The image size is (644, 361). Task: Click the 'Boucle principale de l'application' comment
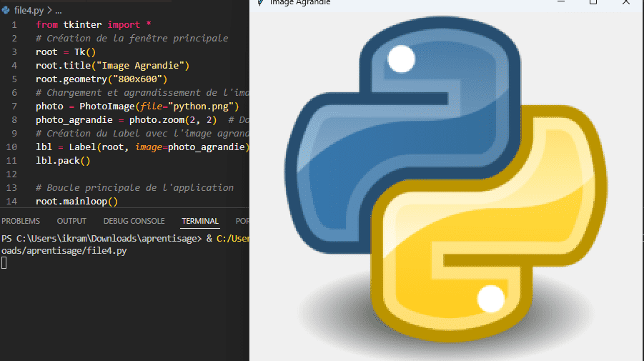pos(134,187)
